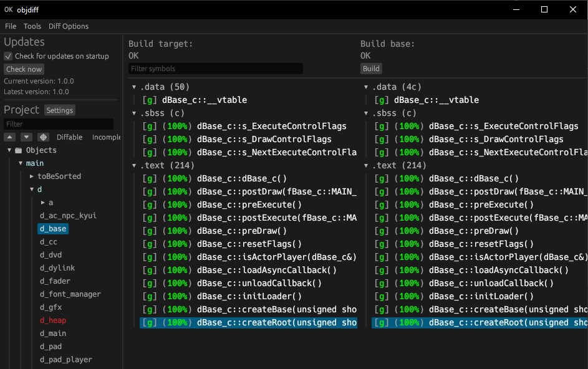
Task: Select target s_DrawControlFlags symbol
Action: coord(236,140)
